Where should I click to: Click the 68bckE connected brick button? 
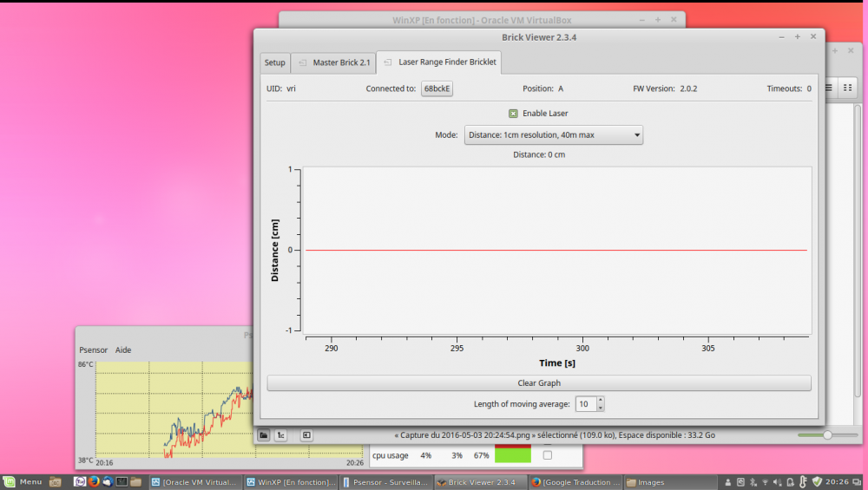click(437, 88)
